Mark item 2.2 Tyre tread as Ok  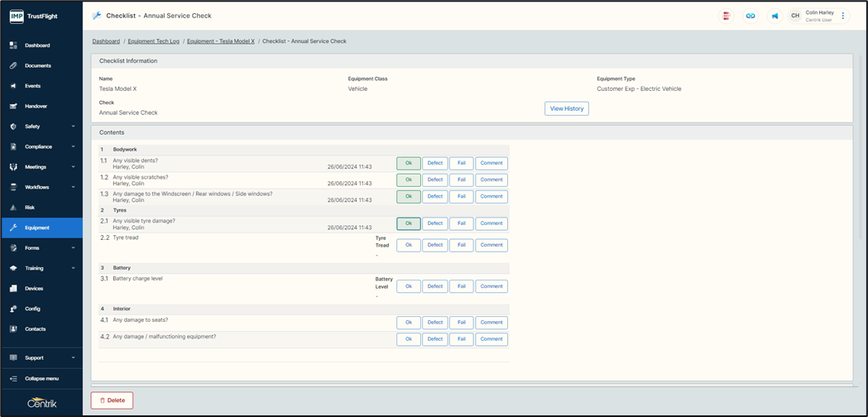[408, 245]
